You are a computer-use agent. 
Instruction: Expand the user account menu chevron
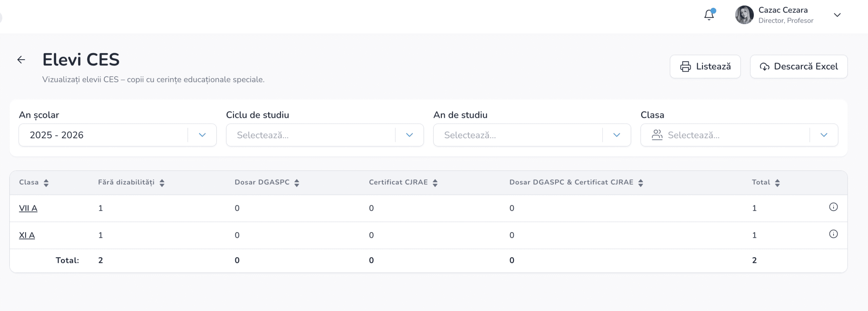coord(837,15)
